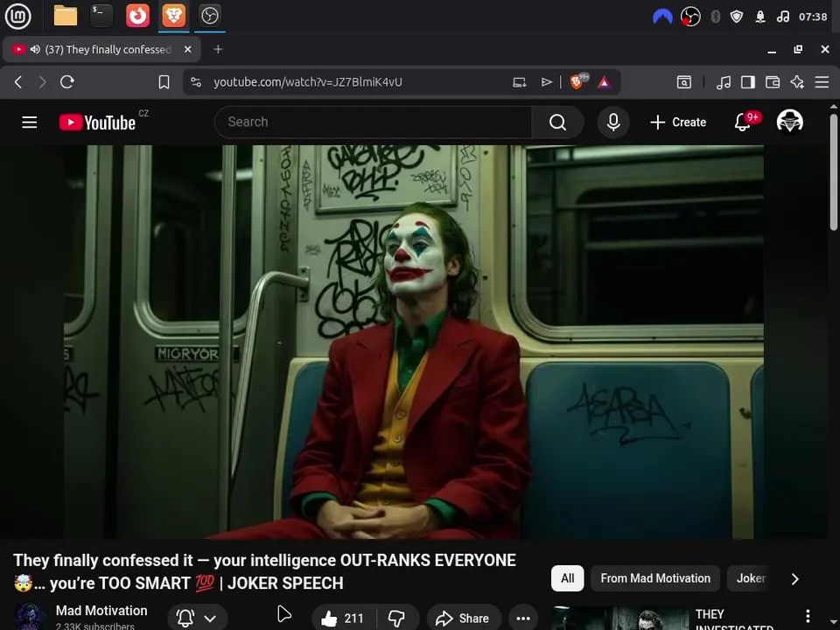Open the Bluetooth tray icon

tap(715, 17)
